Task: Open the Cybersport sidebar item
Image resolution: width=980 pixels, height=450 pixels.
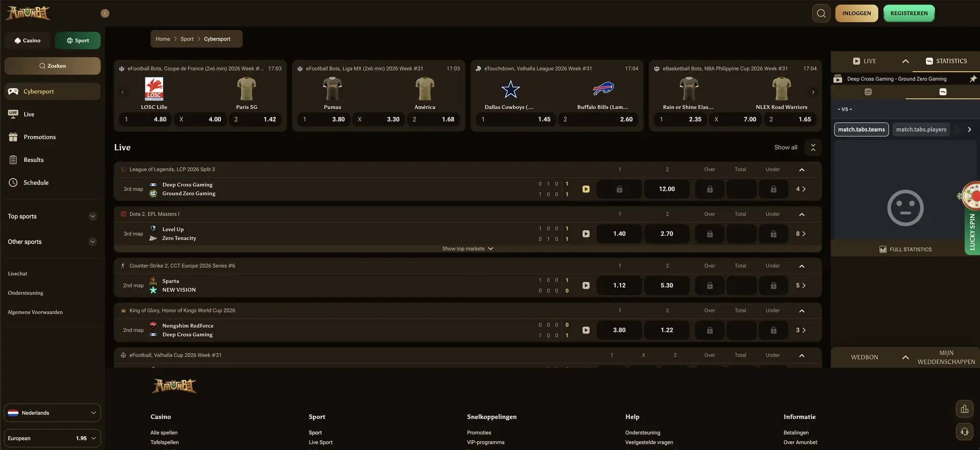Action: point(53,91)
